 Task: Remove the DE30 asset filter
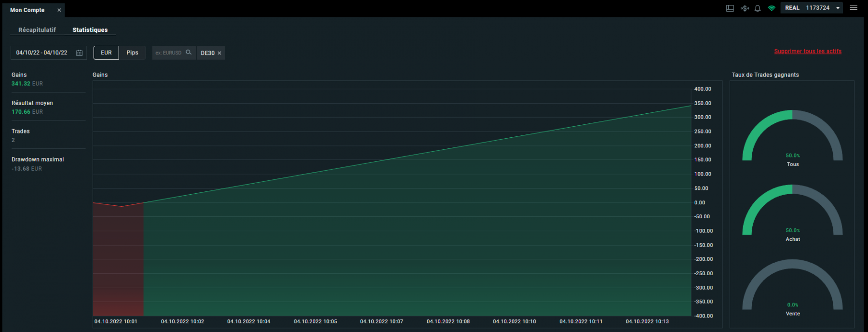[219, 53]
